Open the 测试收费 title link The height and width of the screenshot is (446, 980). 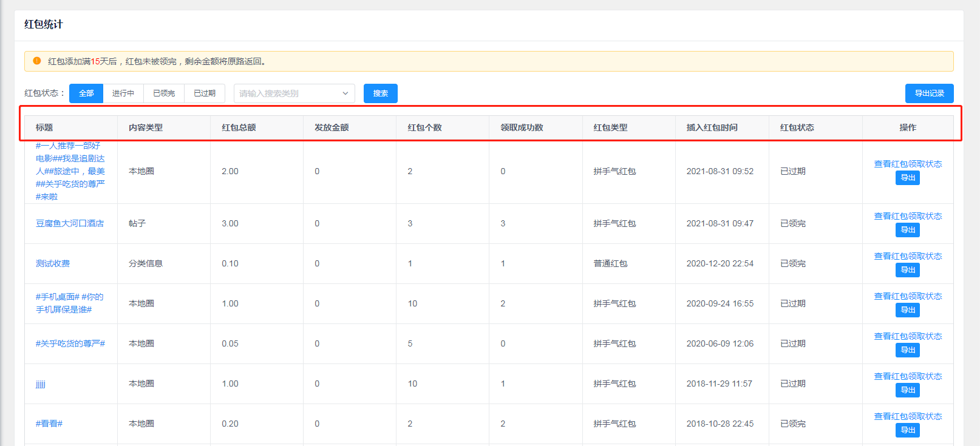tap(53, 263)
